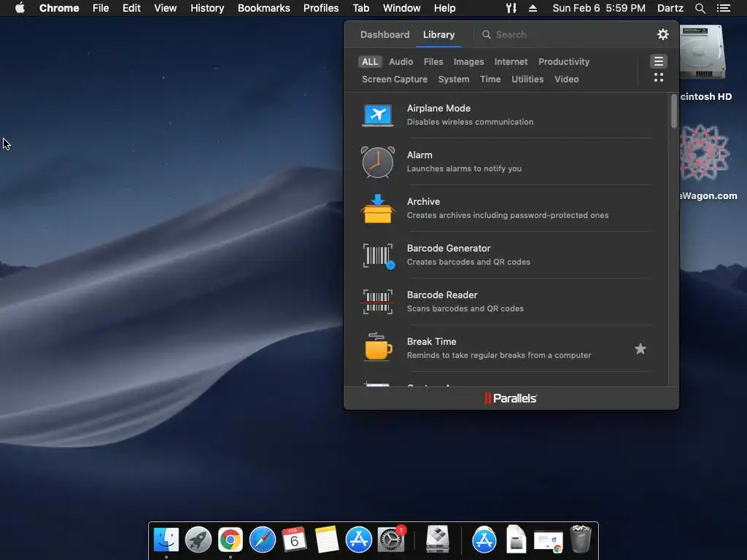Open the Airplane Mode tool icon

tap(378, 114)
